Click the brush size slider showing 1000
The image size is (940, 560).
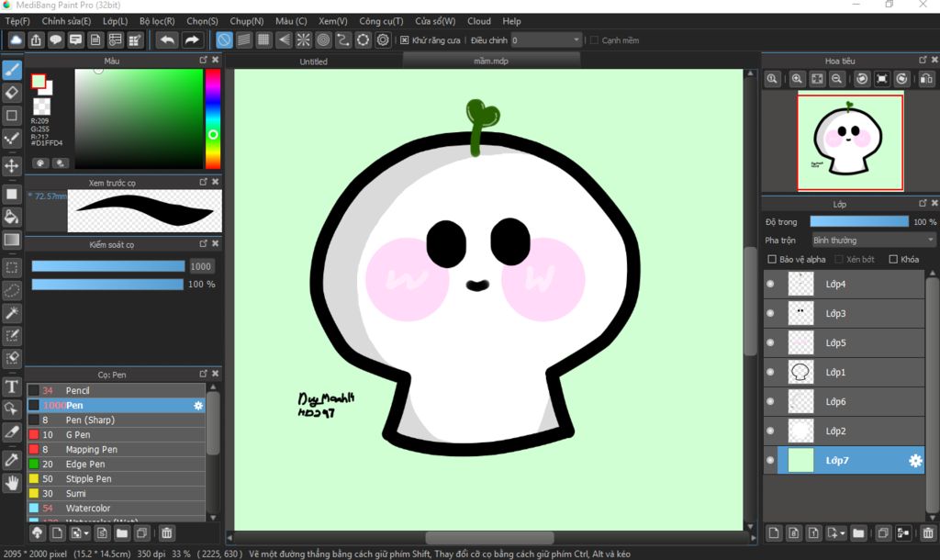[108, 266]
